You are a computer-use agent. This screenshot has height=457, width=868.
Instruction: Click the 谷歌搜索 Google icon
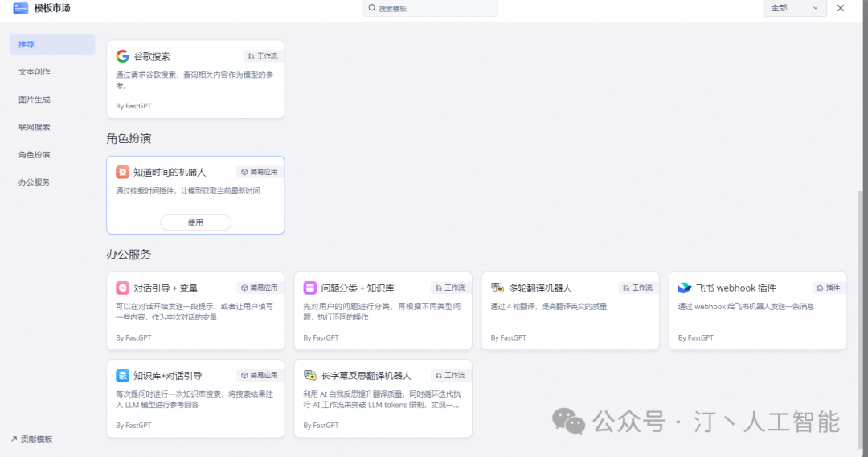tap(122, 56)
